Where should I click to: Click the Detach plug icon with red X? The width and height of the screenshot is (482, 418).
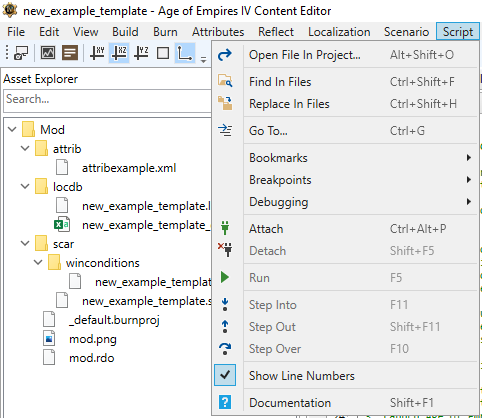tap(225, 250)
